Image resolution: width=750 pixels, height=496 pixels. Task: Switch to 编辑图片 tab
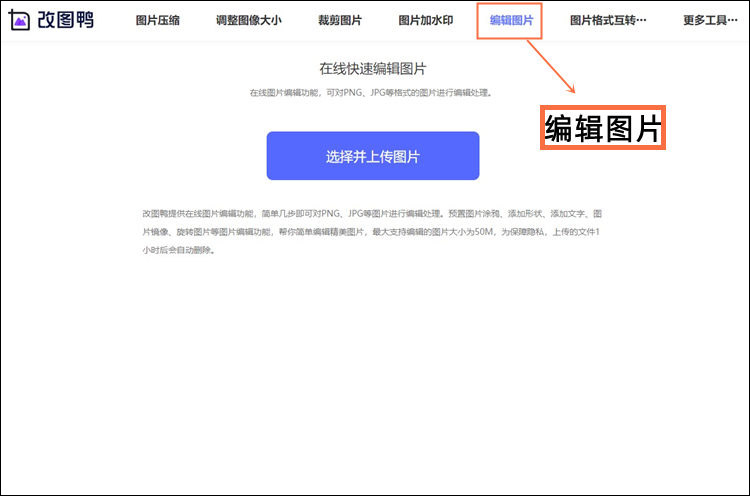511,21
